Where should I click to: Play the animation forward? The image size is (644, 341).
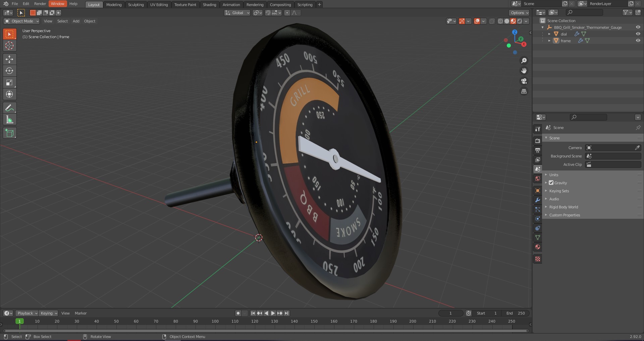point(273,313)
